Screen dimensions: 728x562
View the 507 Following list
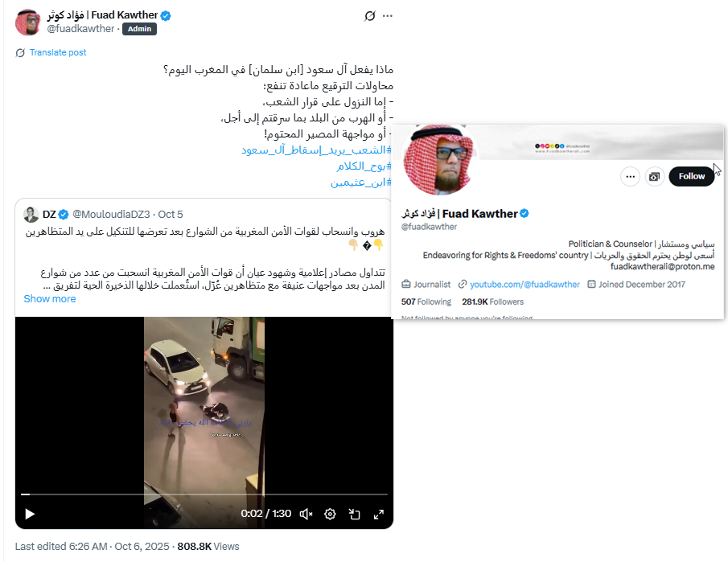click(x=426, y=302)
